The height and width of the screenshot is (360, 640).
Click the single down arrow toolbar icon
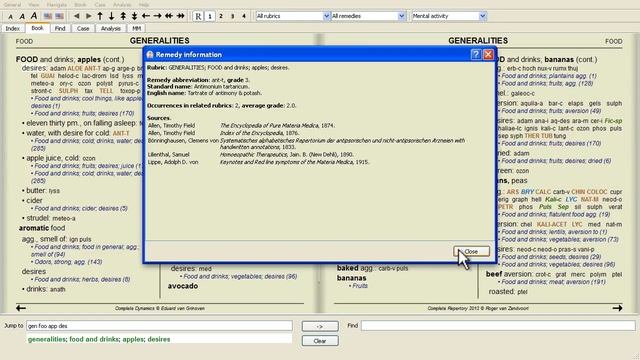click(111, 16)
